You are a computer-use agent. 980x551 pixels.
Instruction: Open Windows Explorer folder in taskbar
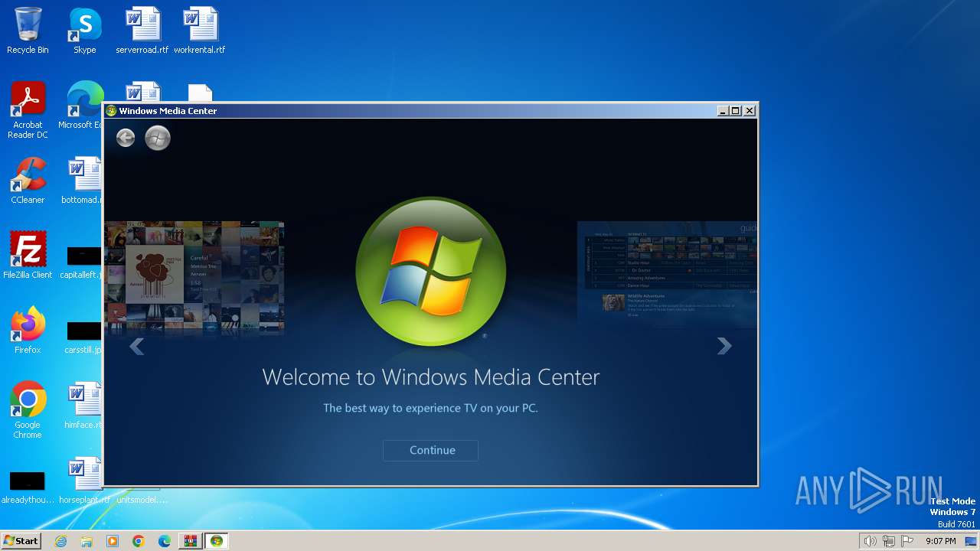87,541
